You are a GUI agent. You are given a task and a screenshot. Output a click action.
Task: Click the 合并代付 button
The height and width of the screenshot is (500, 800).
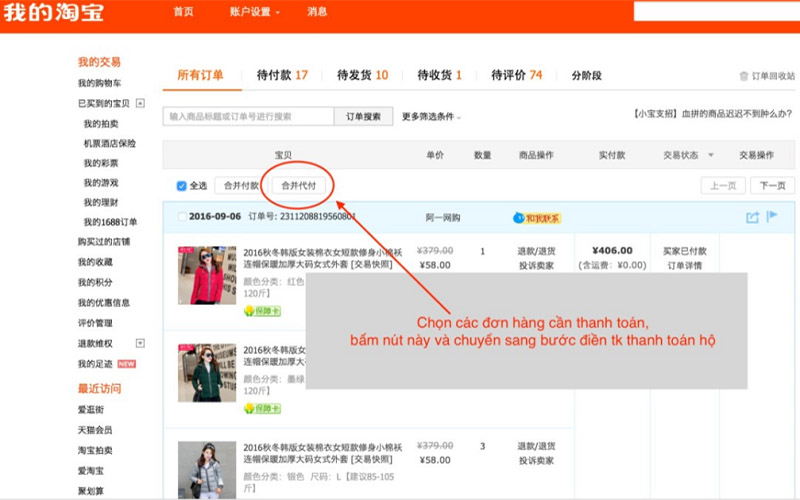click(298, 186)
